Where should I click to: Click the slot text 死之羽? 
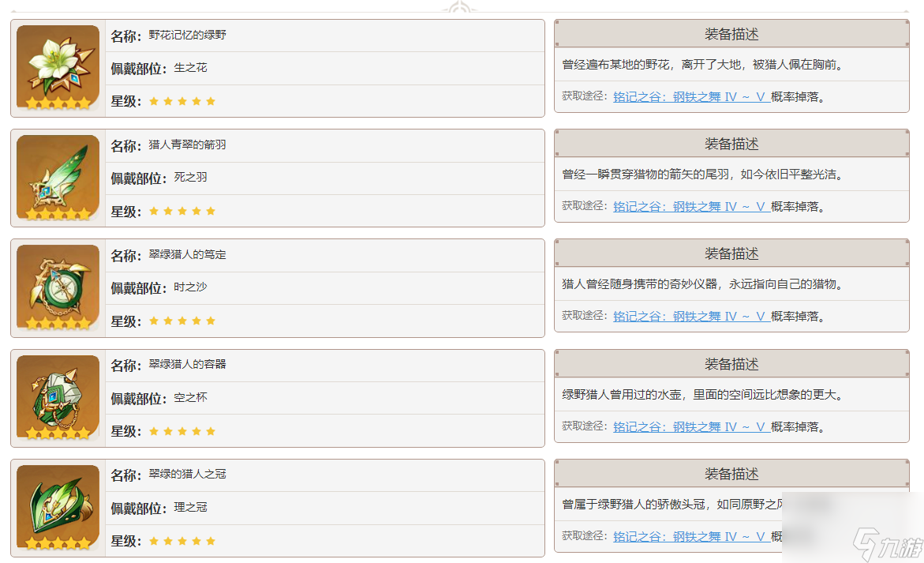tap(190, 178)
